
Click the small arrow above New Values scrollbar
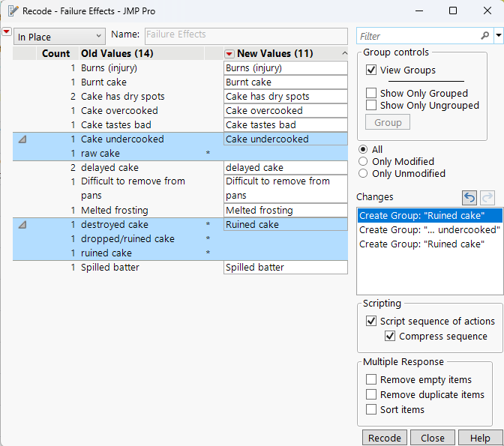[x=344, y=54]
